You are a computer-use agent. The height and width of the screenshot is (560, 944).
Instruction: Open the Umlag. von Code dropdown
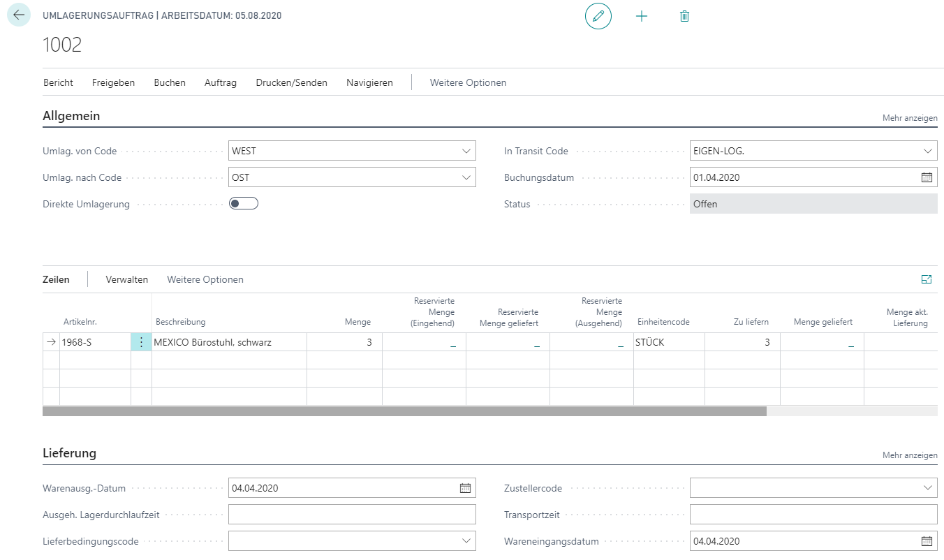(x=466, y=151)
